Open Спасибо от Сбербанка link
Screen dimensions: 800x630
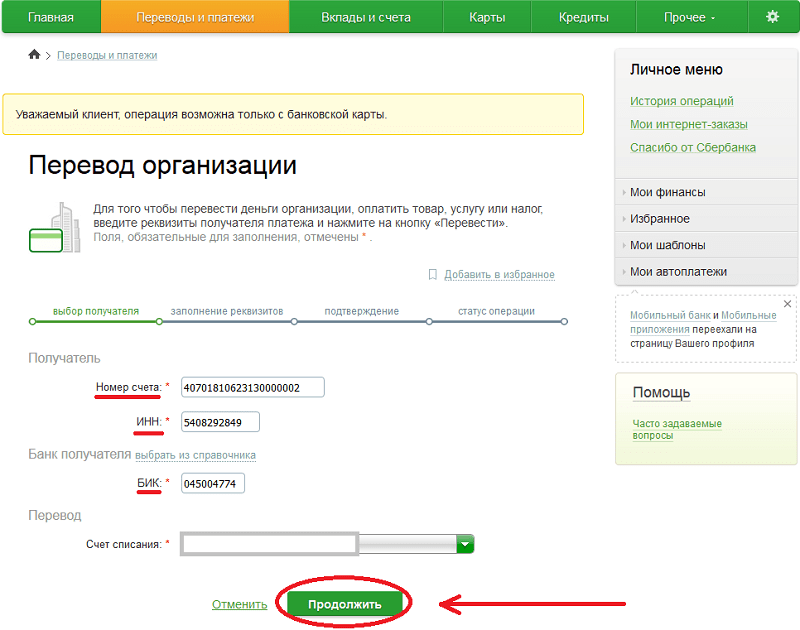pyautogui.click(x=693, y=147)
